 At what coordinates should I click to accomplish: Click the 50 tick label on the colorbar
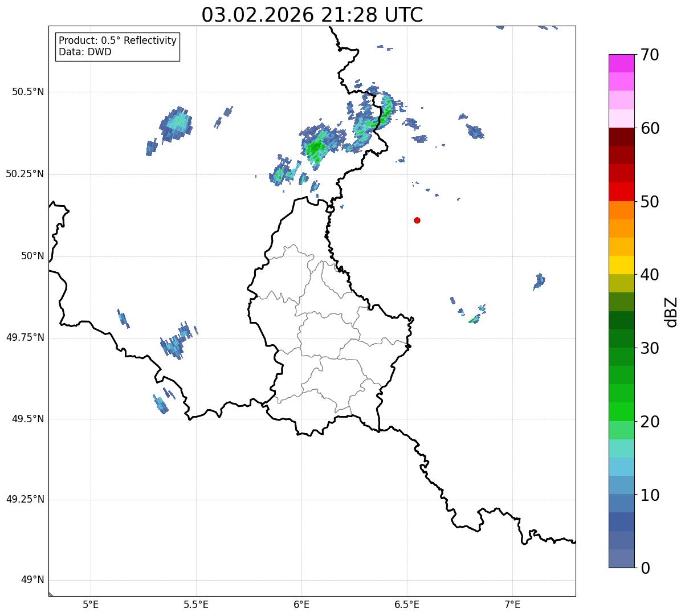(650, 202)
